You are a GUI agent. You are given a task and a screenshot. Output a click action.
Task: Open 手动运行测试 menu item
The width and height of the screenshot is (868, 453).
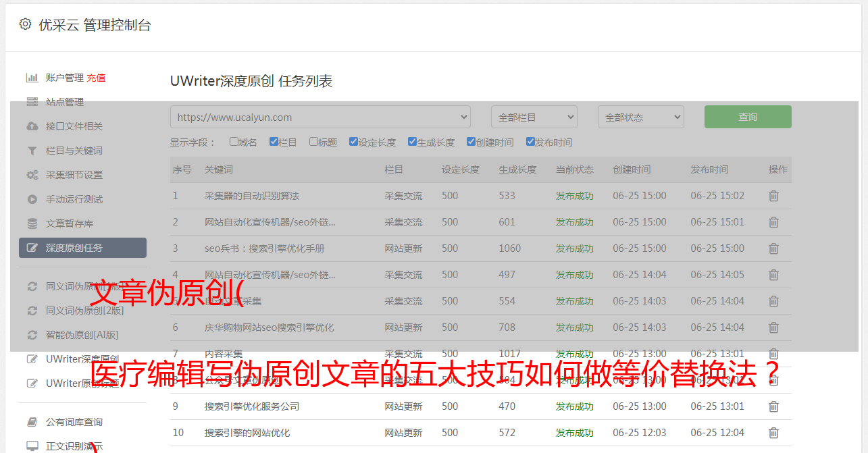74,199
